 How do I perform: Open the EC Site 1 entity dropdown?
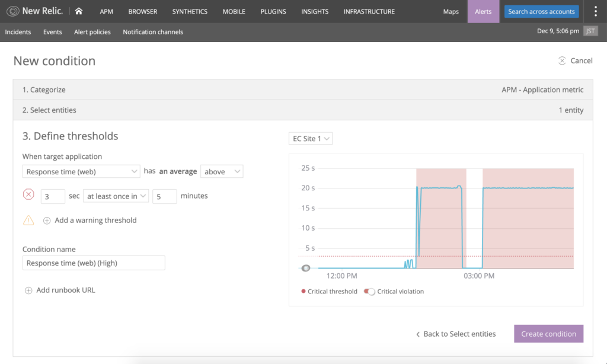tap(311, 139)
